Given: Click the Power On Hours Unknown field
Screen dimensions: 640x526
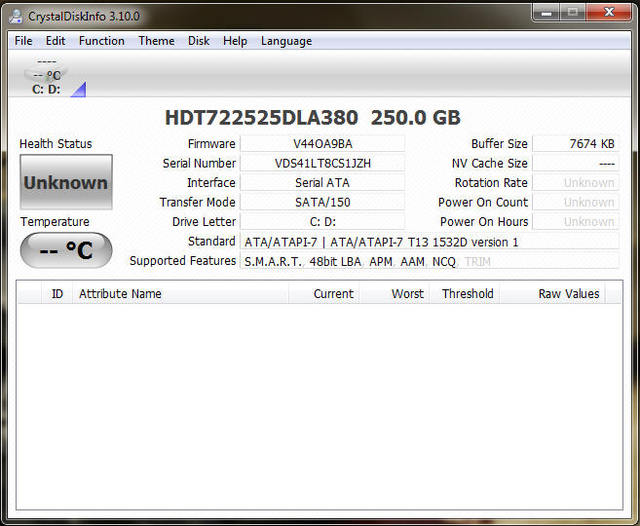Looking at the screenshot, I should (x=576, y=222).
